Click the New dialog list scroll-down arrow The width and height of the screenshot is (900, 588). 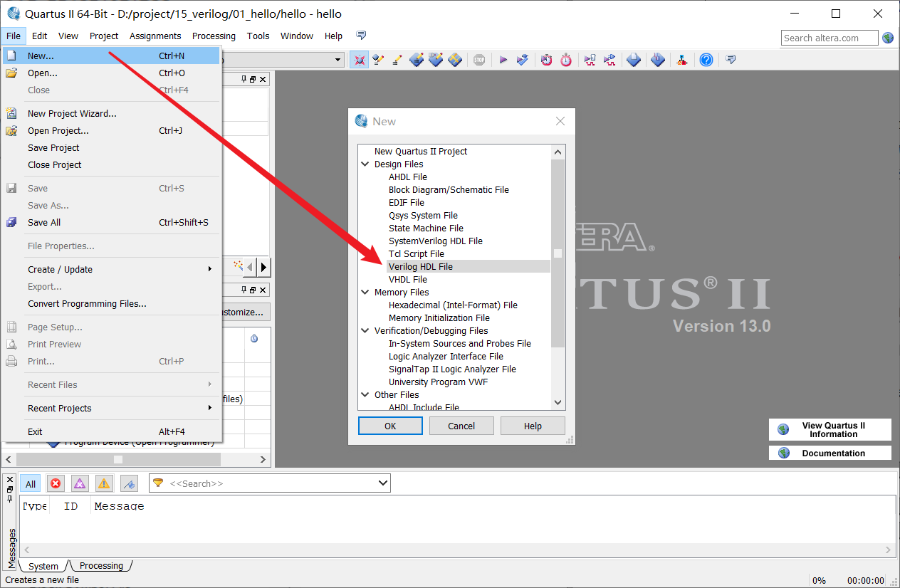coord(558,402)
